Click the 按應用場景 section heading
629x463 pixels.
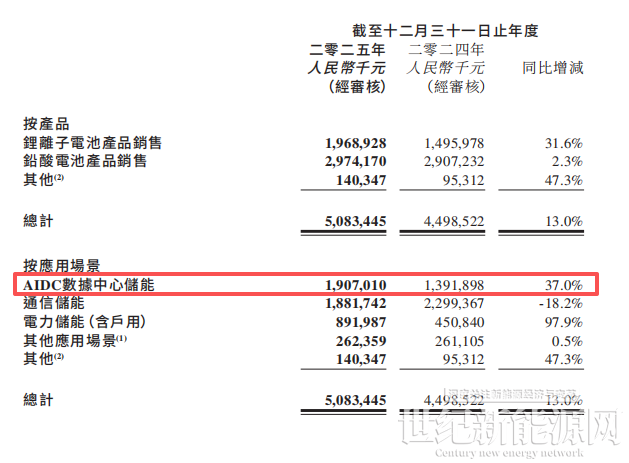[60, 268]
